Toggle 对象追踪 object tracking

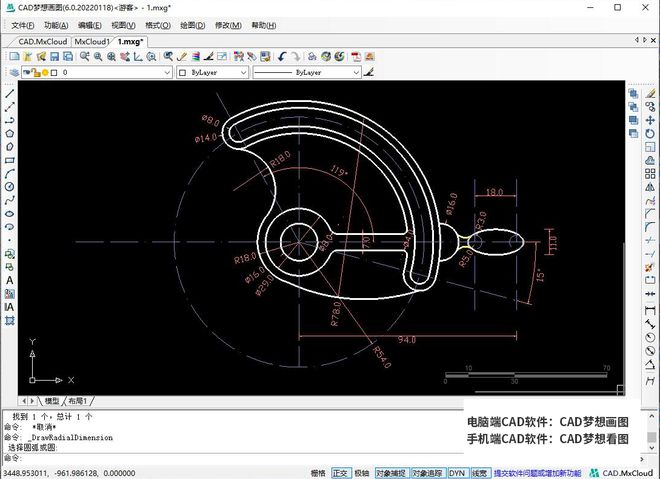click(x=427, y=473)
